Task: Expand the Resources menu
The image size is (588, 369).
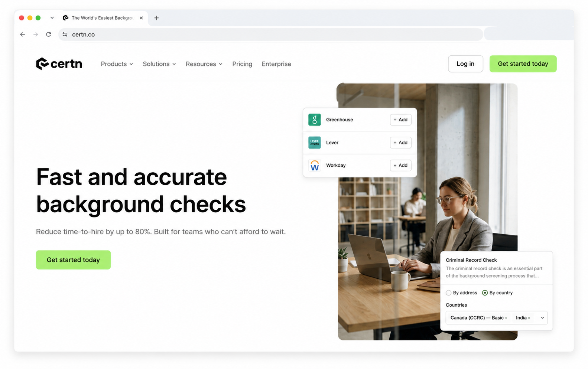Action: (x=204, y=64)
